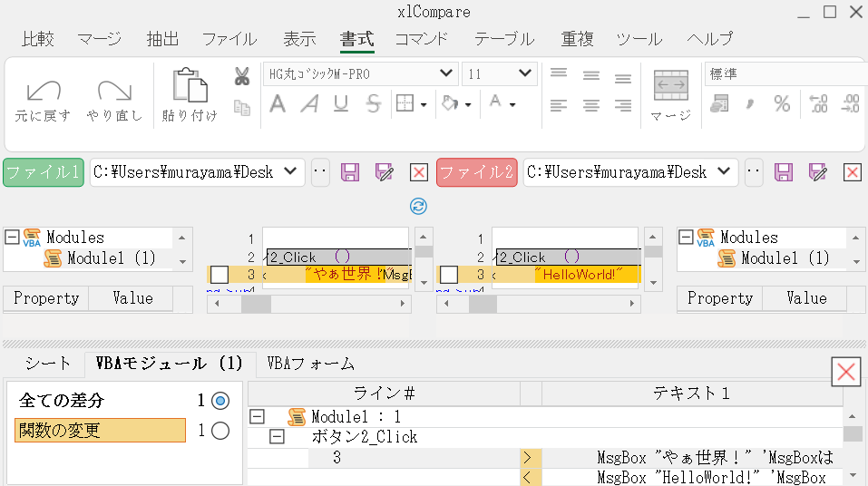This screenshot has width=868, height=486.
Task: Apply percent number format
Action: [x=782, y=104]
